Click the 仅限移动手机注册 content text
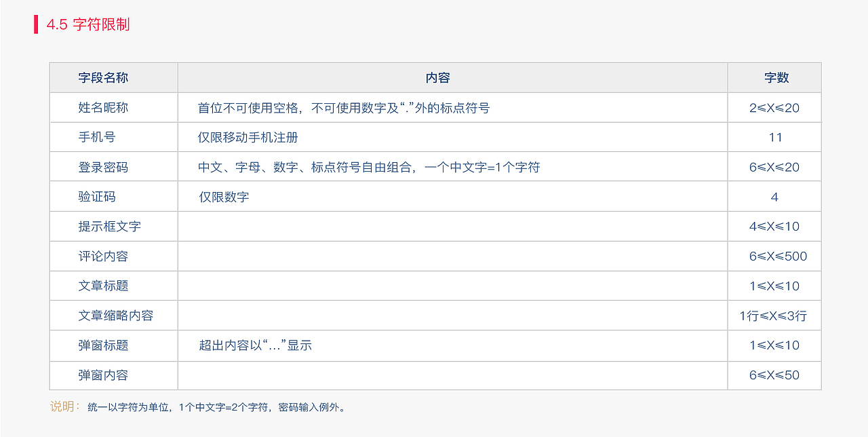 (248, 138)
